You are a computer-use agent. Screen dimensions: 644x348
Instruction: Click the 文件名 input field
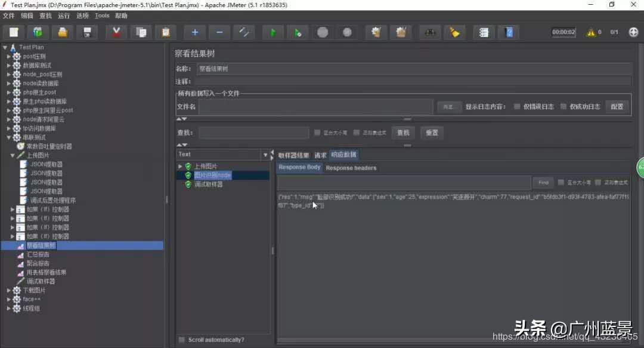315,107
